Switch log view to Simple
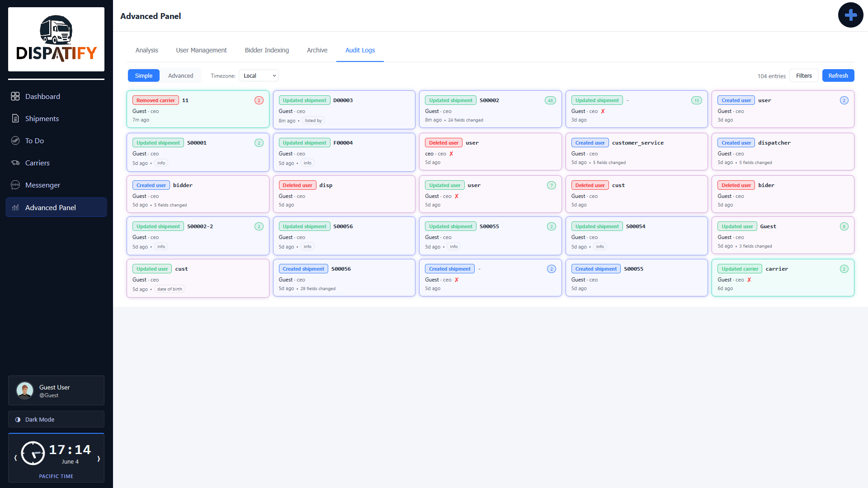 pyautogui.click(x=144, y=75)
